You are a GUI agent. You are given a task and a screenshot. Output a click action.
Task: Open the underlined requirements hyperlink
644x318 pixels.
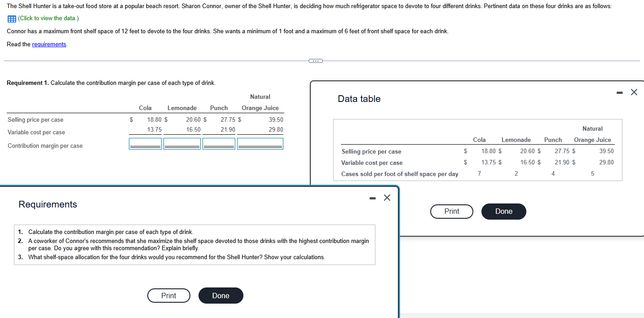pos(49,44)
